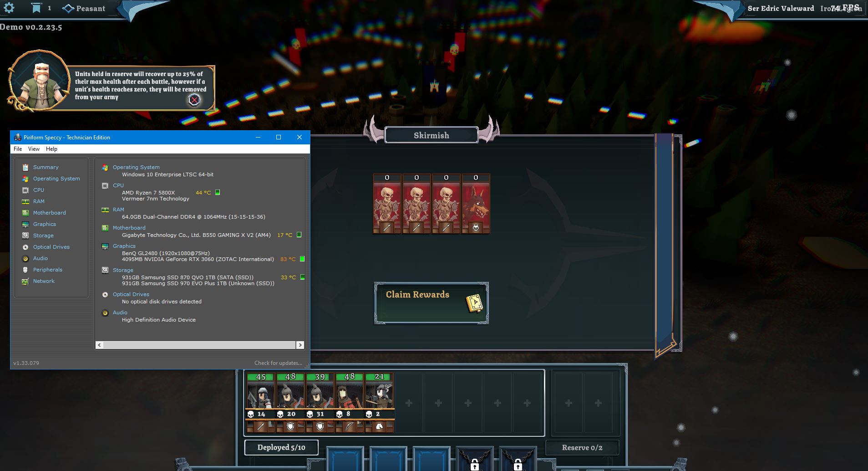Select Optical Drives in the Speccy sidebar
868x471 pixels.
tap(51, 247)
